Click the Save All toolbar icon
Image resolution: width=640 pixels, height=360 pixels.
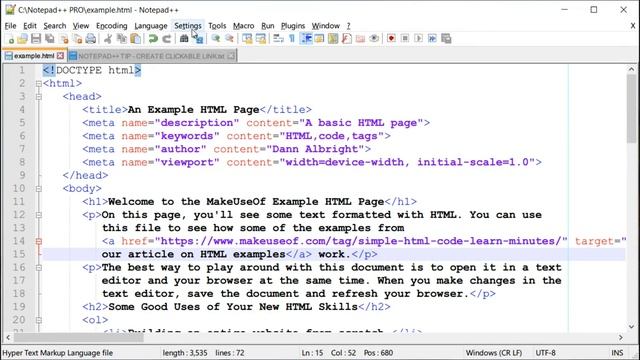click(x=50, y=39)
